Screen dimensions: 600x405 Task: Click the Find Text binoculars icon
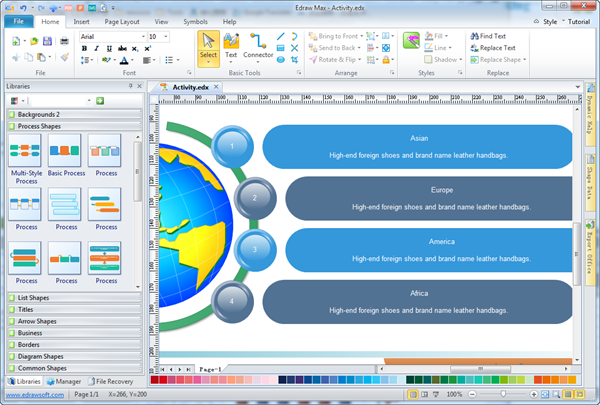[474, 36]
